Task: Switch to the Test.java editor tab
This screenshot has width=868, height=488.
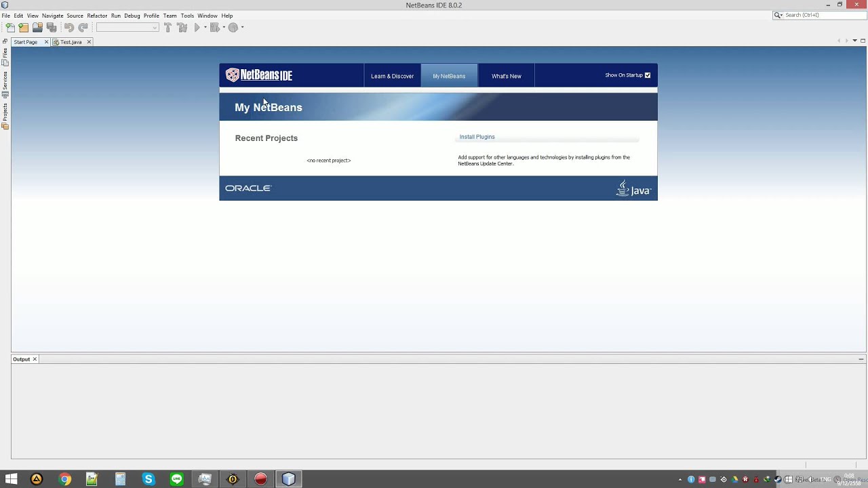Action: pos(71,42)
